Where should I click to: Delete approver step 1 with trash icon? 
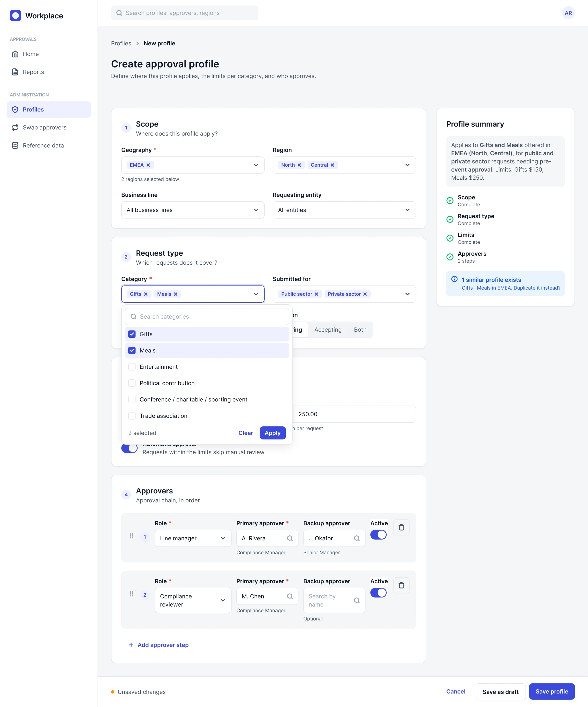coord(401,527)
